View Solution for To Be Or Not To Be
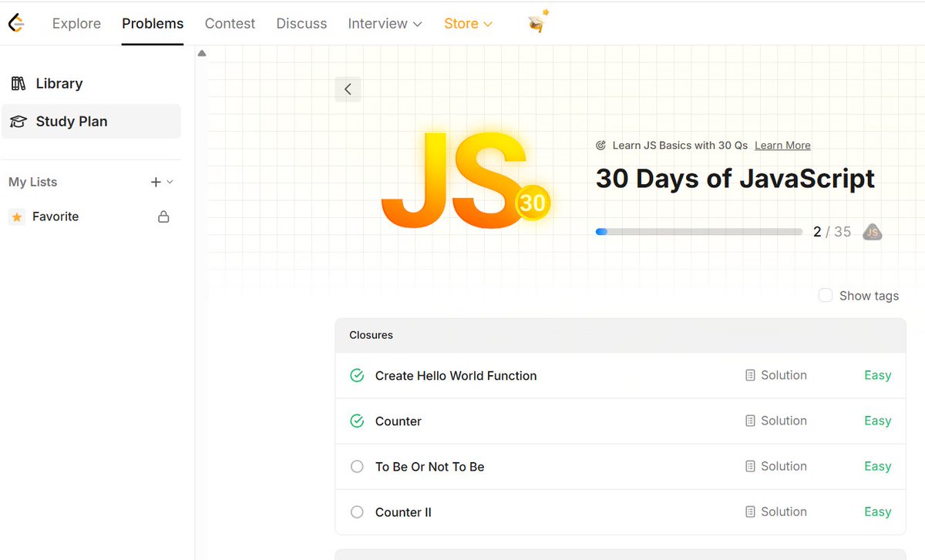This screenshot has width=925, height=560. [776, 466]
